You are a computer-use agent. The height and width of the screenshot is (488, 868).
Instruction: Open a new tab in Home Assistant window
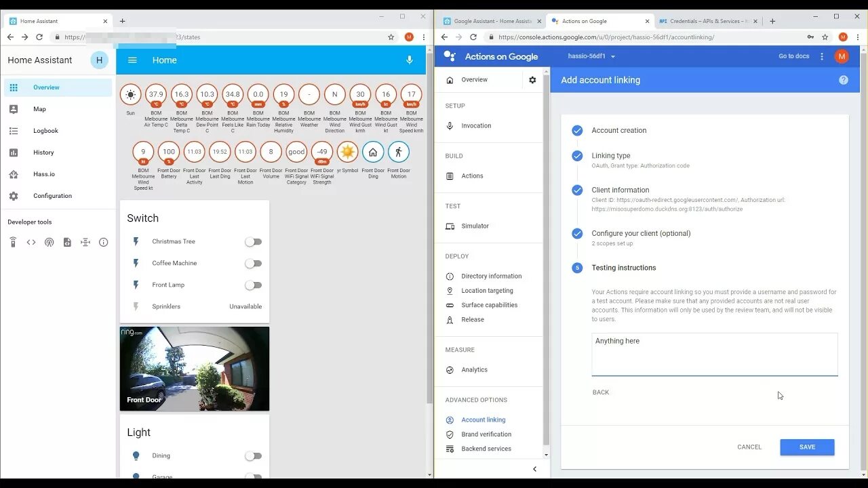[122, 21]
